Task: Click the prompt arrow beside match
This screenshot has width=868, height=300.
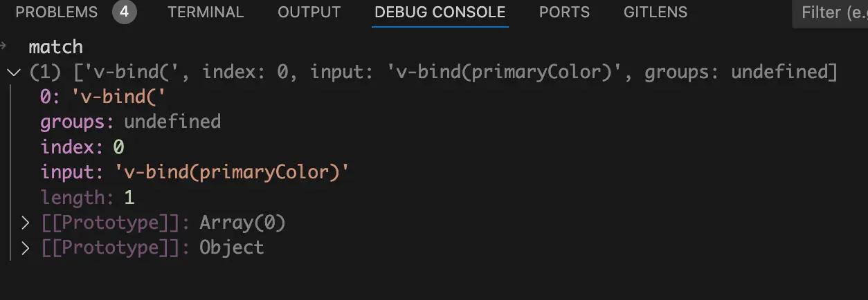Action: [4, 46]
